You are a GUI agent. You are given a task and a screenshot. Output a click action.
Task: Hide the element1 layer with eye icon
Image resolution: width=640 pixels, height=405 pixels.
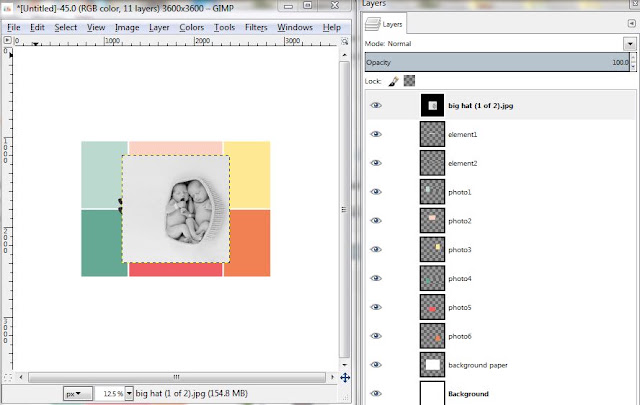[x=376, y=134]
